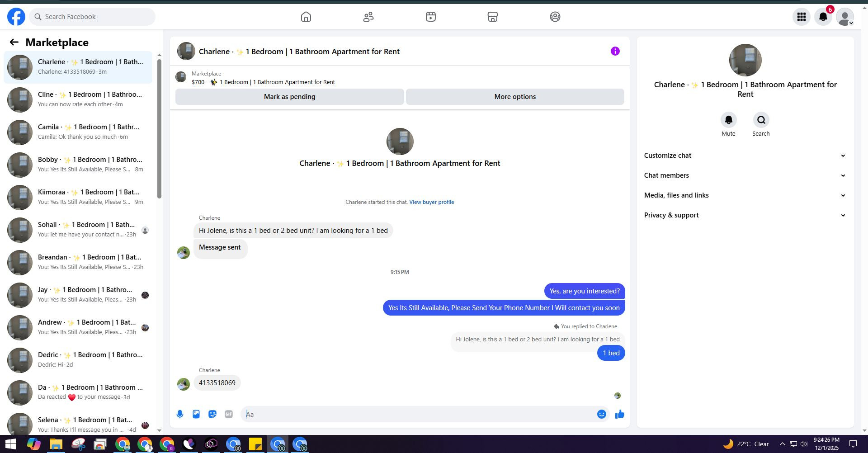Choose a sticker from the sticker icon
Image resolution: width=868 pixels, height=453 pixels.
point(212,414)
